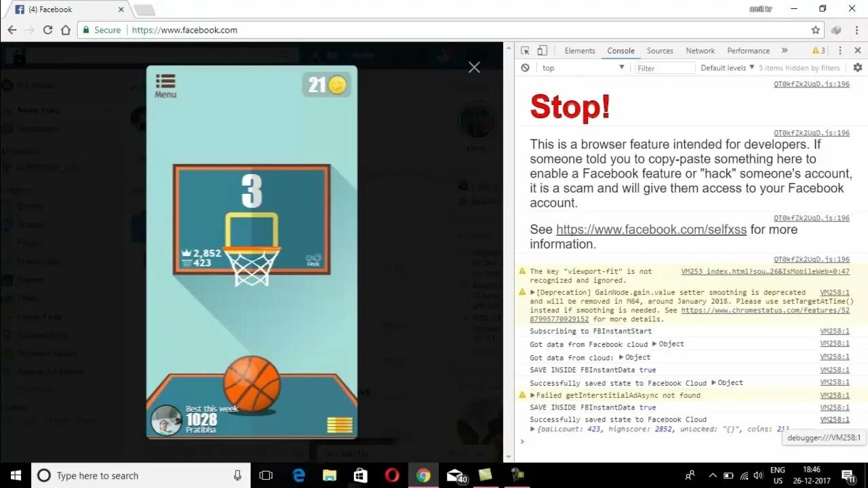Show hidden tray icons with the up chevron
The width and height of the screenshot is (868, 488).
pos(713,475)
